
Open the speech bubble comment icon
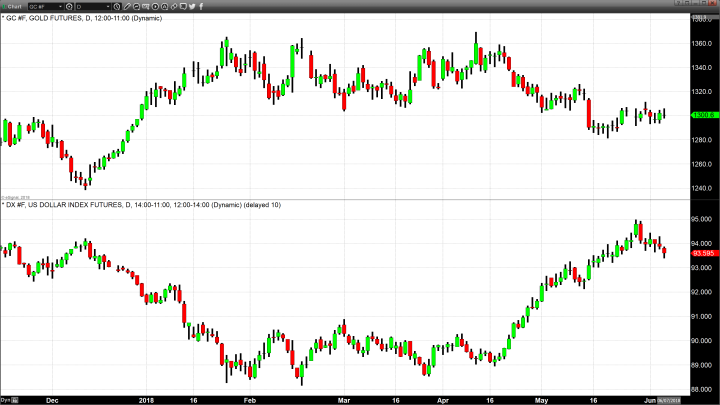pyautogui.click(x=183, y=6)
